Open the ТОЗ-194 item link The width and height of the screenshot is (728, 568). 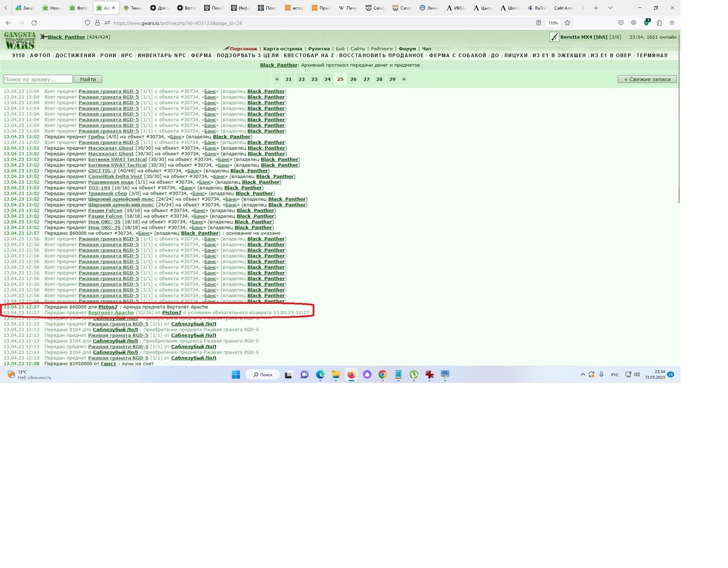99,188
